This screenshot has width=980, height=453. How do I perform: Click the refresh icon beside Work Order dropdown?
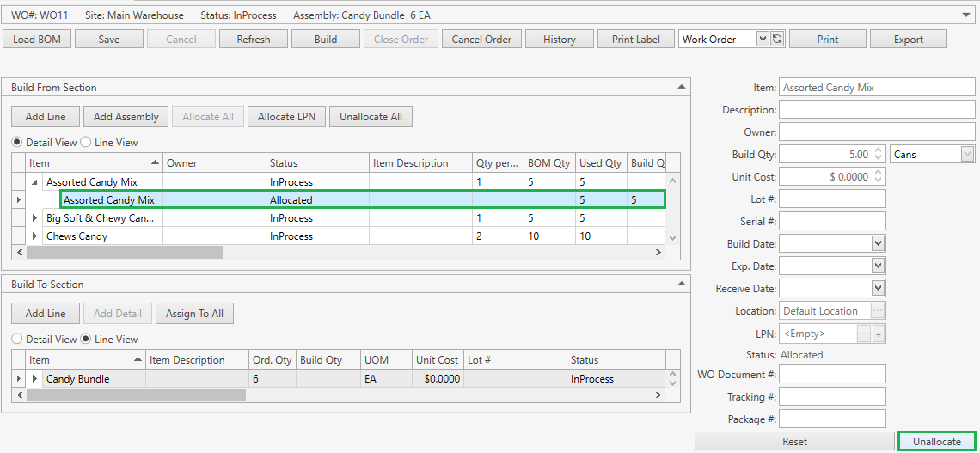(x=777, y=39)
